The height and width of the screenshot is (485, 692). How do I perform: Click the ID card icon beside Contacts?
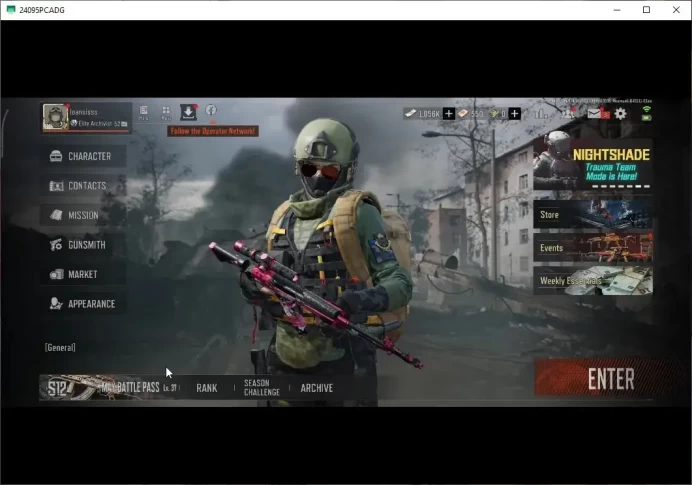coord(56,186)
